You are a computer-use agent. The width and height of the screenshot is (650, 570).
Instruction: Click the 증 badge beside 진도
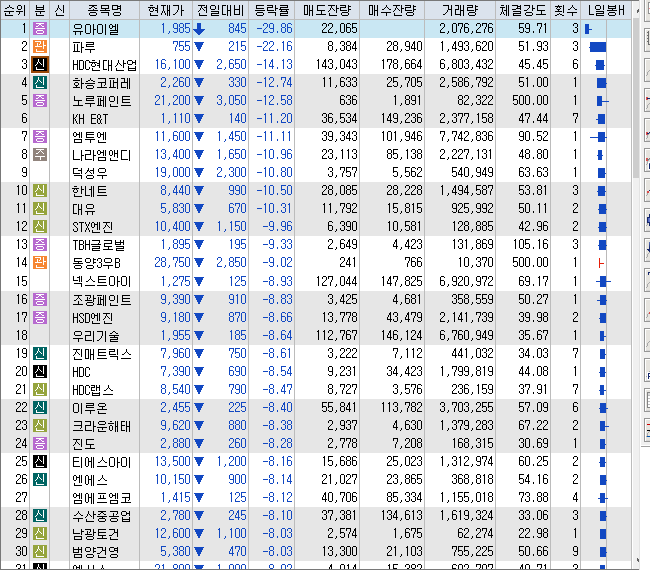40,444
